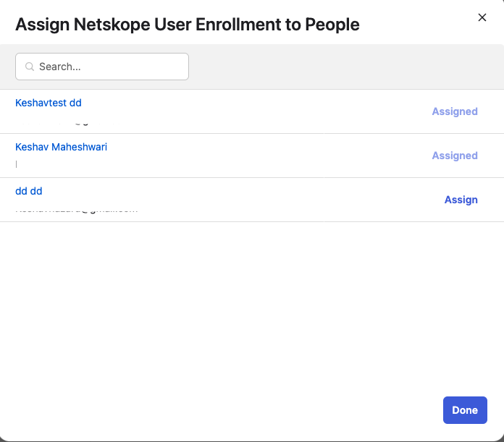Screen dimensions: 504x442
Task: Click the Search input field
Action: pos(102,67)
